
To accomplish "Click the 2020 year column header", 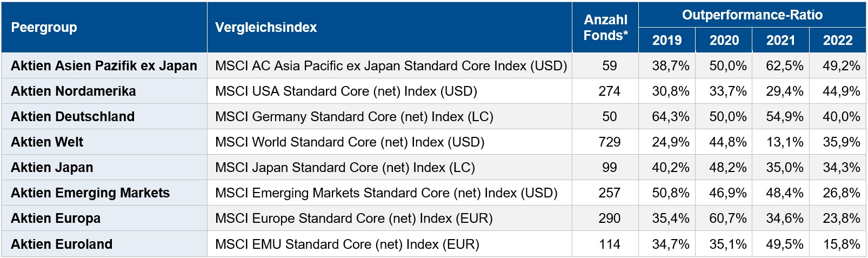I will pos(724,41).
